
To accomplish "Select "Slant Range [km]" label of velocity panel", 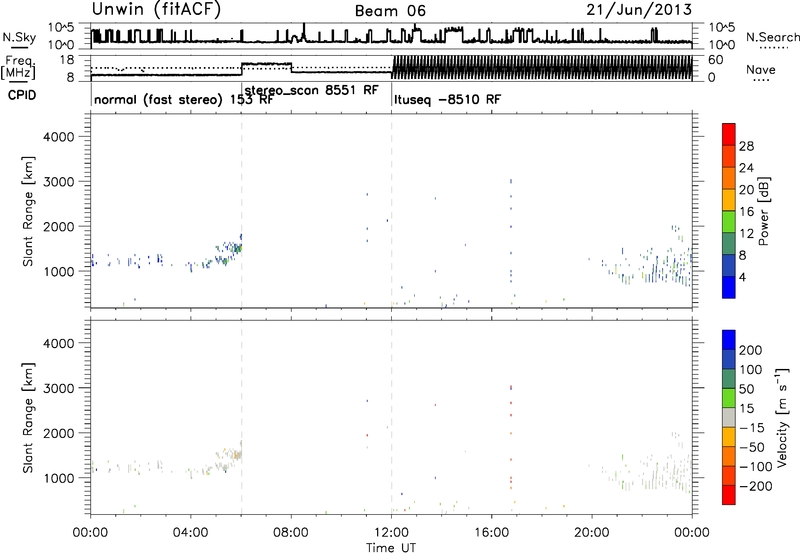I will coord(28,418).
